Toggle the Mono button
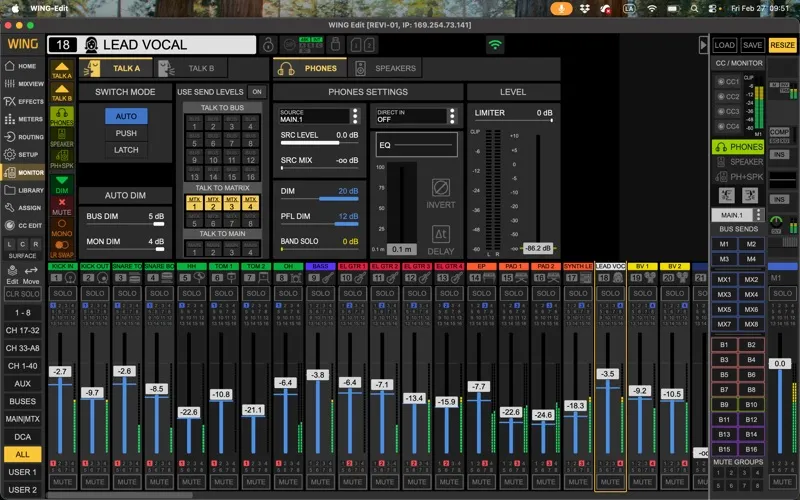This screenshot has width=800, height=500. [x=62, y=228]
